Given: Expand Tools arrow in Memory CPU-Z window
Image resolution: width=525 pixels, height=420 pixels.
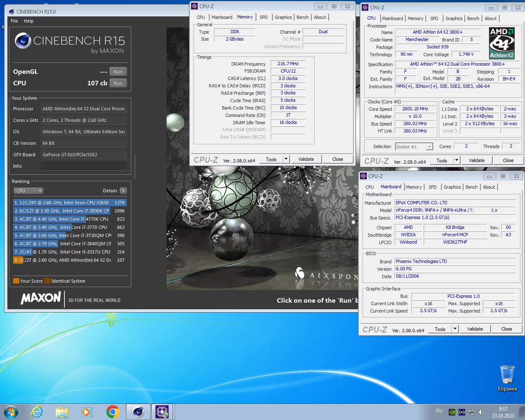Looking at the screenshot, I should [286, 159].
